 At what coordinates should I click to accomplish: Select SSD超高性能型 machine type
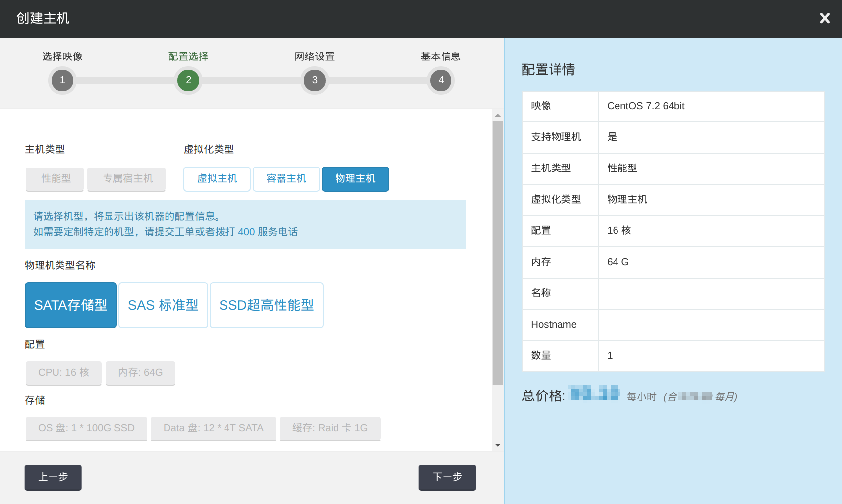coord(266,305)
